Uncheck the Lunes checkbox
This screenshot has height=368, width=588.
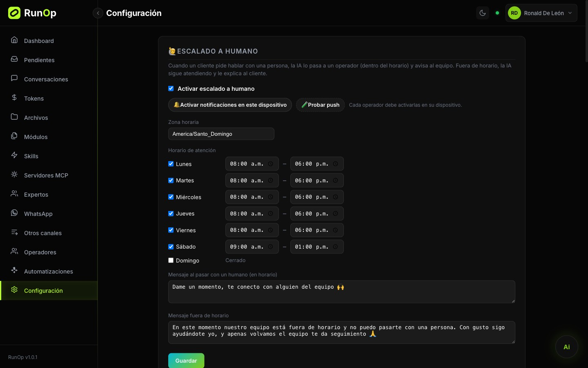tap(171, 164)
